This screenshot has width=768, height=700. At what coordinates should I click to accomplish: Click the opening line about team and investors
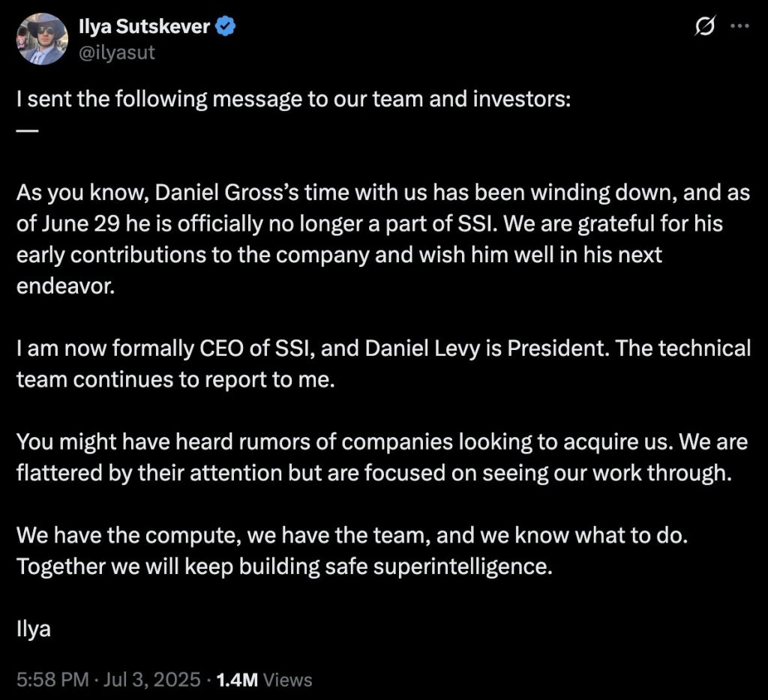click(293, 100)
